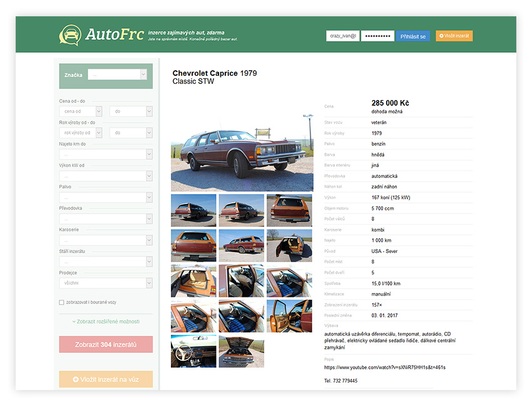The width and height of the screenshot is (532, 407).
Task: Select the Převodovka transmission dropdown
Action: tap(106, 219)
